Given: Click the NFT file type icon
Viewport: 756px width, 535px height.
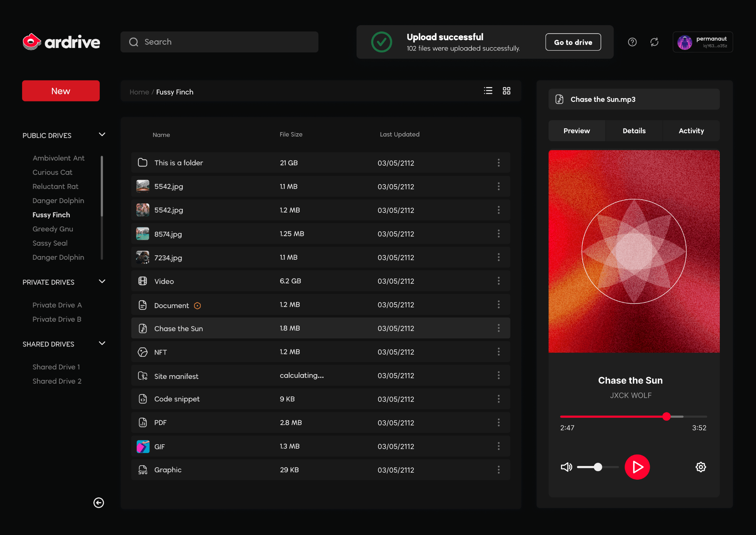Looking at the screenshot, I should pos(142,352).
